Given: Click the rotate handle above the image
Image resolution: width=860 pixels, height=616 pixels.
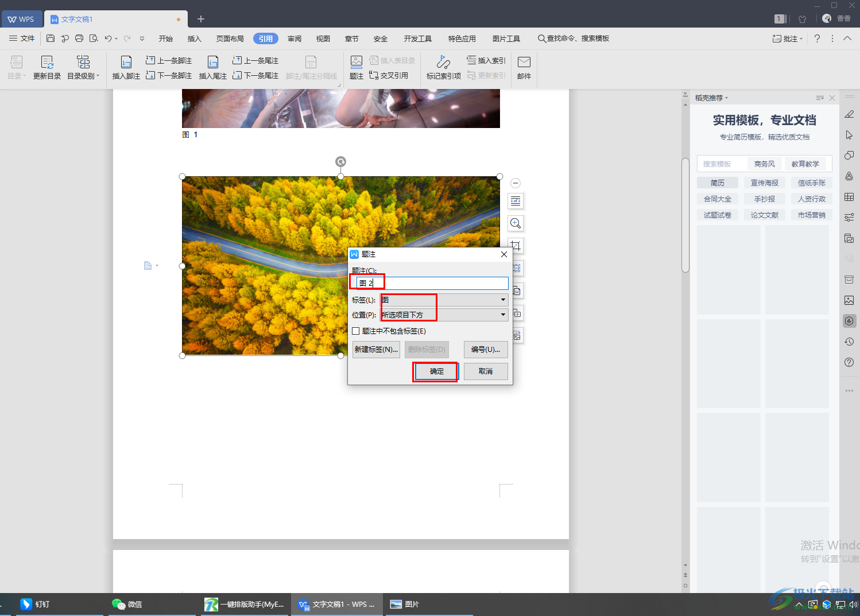Looking at the screenshot, I should pyautogui.click(x=340, y=162).
